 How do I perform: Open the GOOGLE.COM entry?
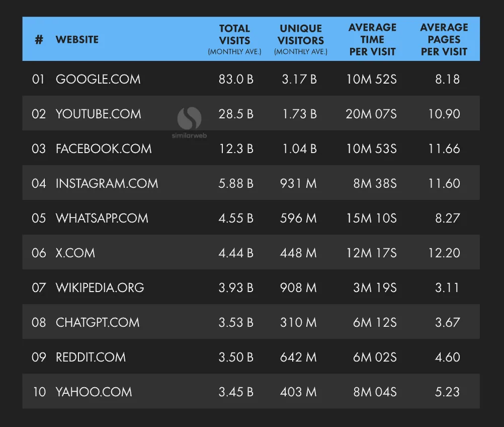click(x=98, y=79)
